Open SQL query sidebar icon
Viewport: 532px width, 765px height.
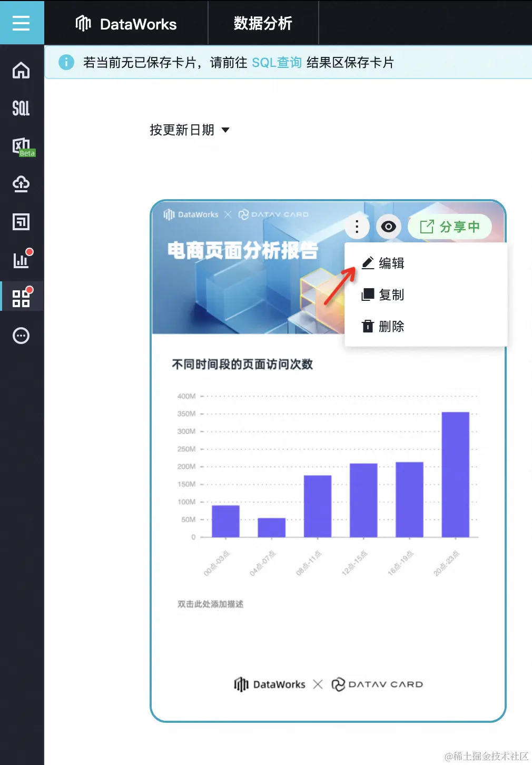click(x=21, y=108)
